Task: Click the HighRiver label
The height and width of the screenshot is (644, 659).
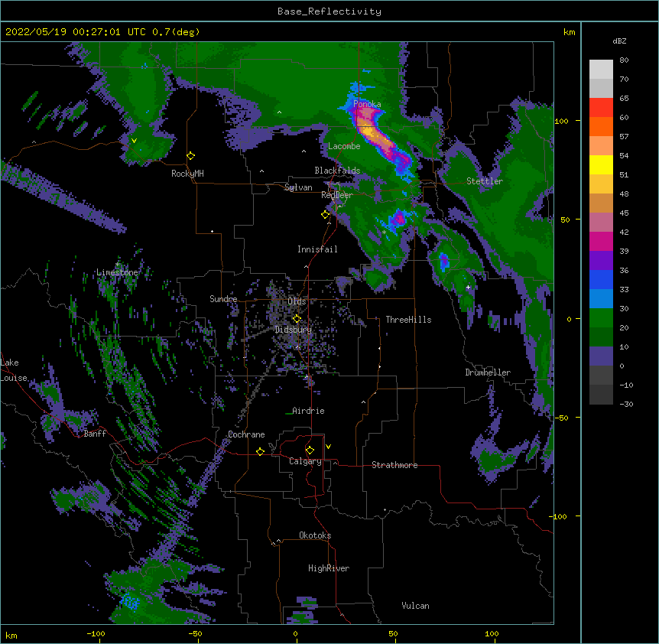Action: (x=329, y=568)
